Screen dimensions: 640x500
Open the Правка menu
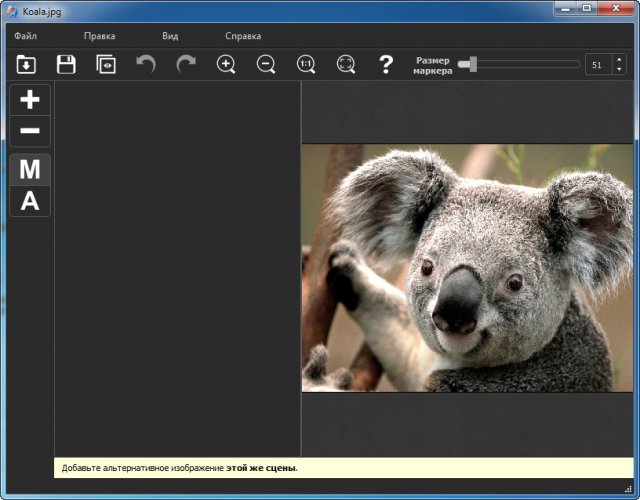pos(99,36)
